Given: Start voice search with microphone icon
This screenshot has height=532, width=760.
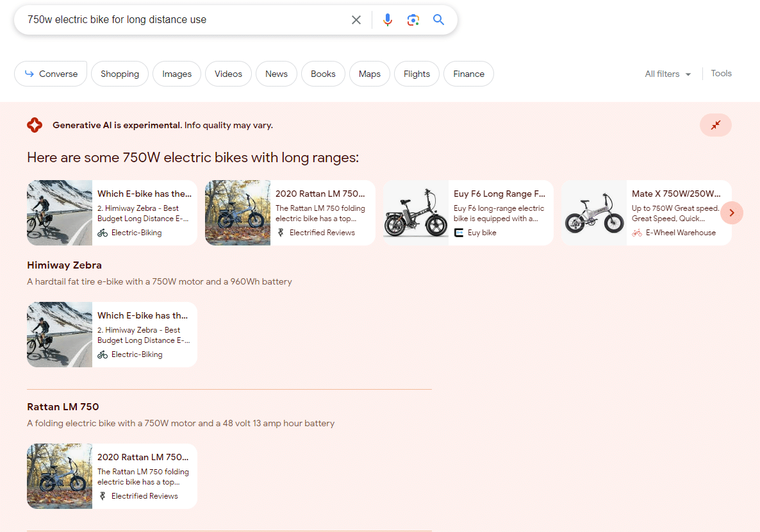Looking at the screenshot, I should 387,20.
